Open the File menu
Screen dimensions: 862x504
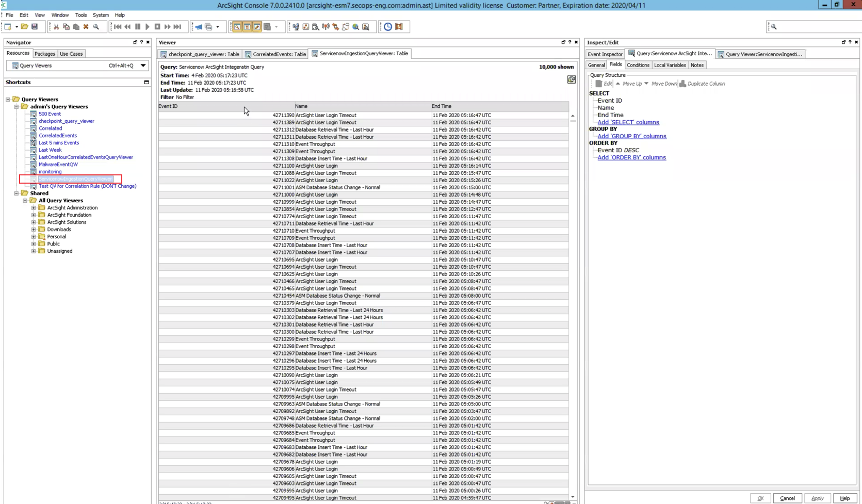click(9, 15)
